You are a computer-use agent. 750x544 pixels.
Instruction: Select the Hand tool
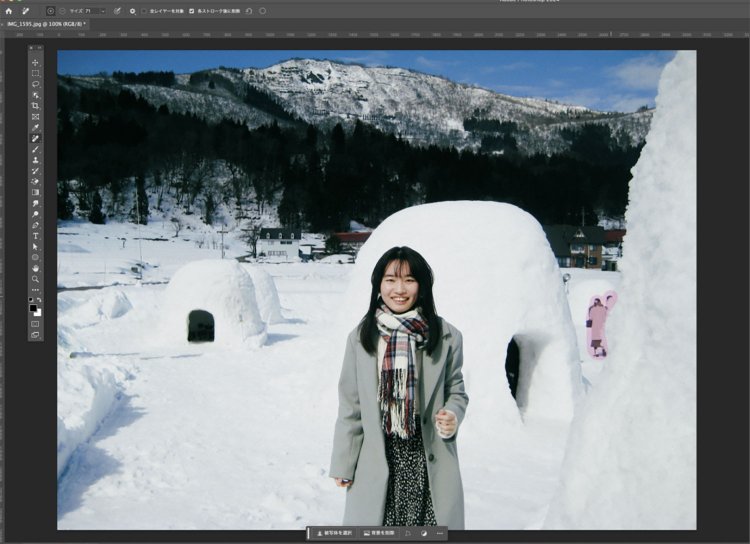point(35,268)
